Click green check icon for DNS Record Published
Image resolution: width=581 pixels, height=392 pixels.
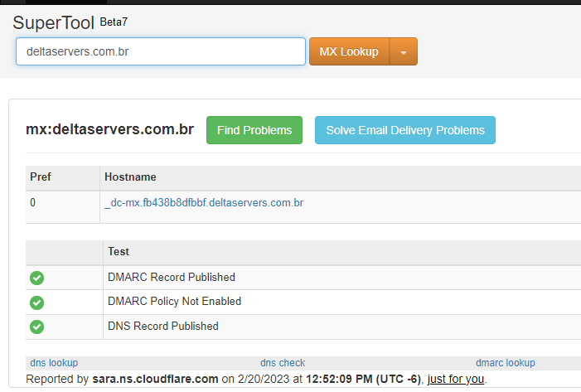pyautogui.click(x=37, y=327)
